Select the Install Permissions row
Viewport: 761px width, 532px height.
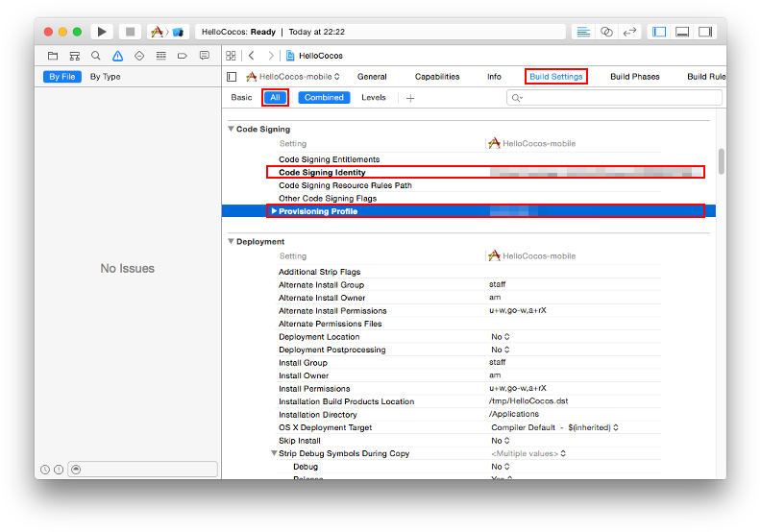click(468, 389)
